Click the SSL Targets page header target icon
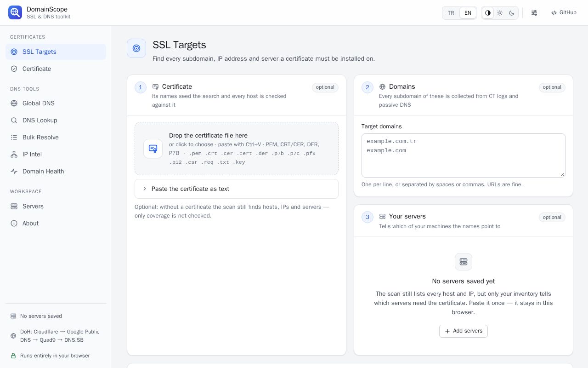 click(136, 48)
